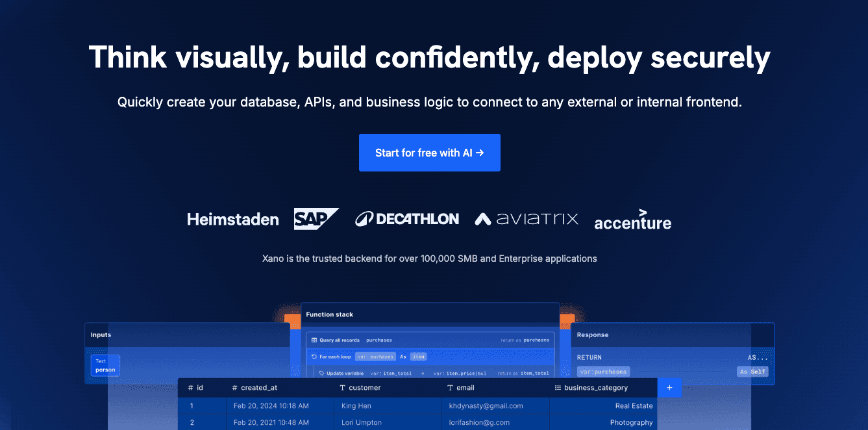The image size is (868, 430).
Task: Click the As Self tag in Response
Action: point(752,372)
